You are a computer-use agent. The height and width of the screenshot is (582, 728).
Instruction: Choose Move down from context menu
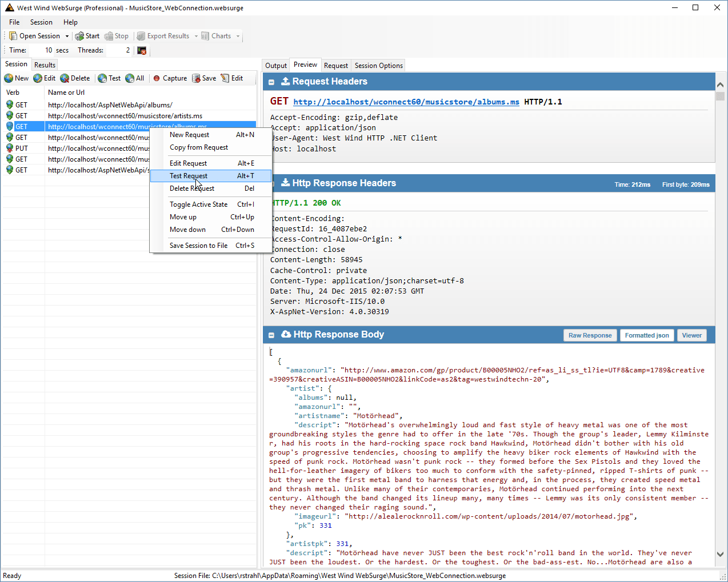[211, 230]
